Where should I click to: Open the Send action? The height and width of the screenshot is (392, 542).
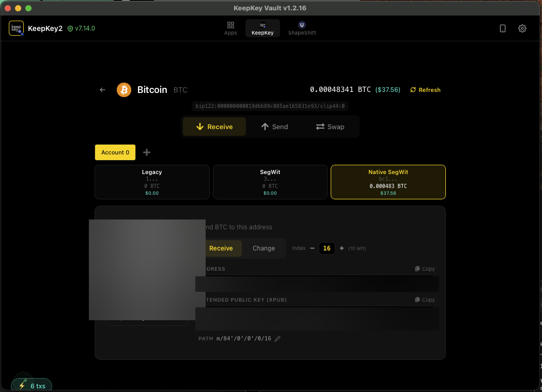coord(274,127)
